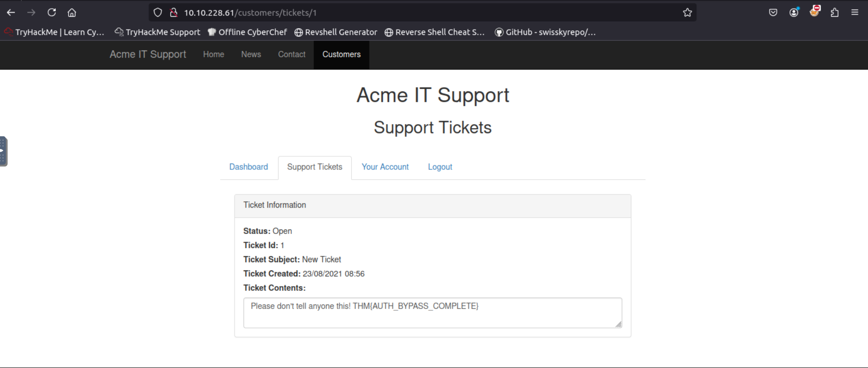Reload the current page
Image resolution: width=868 pixels, height=368 pixels.
coord(52,13)
